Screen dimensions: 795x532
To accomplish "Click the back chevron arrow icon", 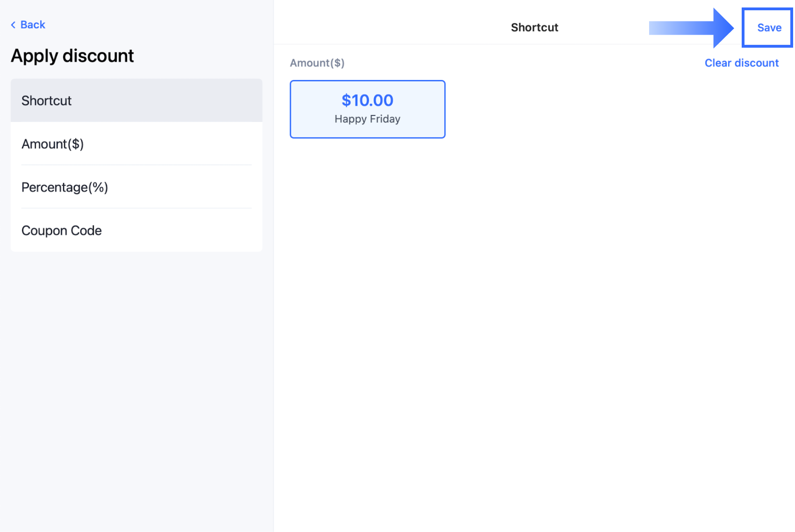I will (13, 25).
